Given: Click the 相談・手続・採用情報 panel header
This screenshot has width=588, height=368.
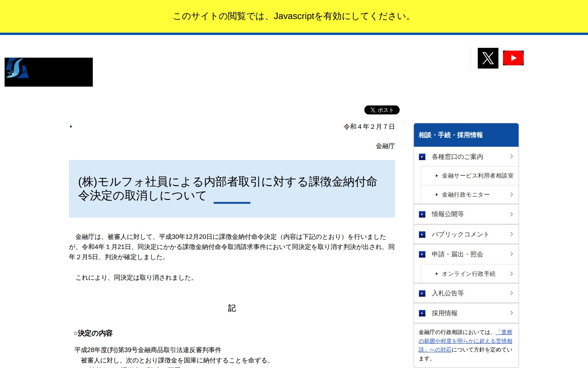Looking at the screenshot, I should pos(450,135).
